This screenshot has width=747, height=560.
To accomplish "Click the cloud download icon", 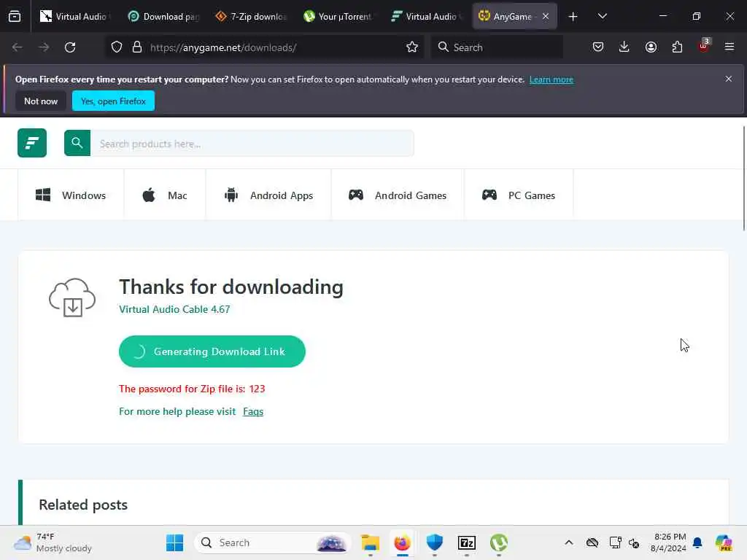I will pyautogui.click(x=72, y=297).
